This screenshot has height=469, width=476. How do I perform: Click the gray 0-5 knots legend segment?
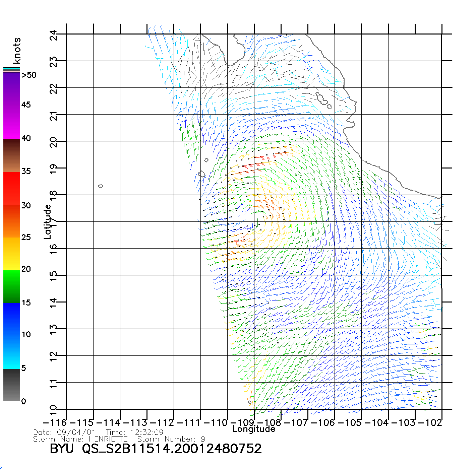[12, 385]
